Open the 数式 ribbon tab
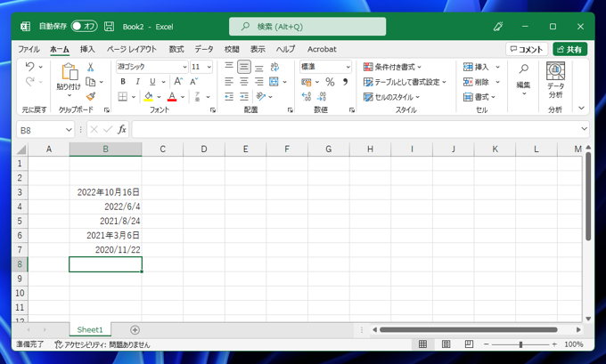Screen dimensions: 606x364 coord(176,49)
